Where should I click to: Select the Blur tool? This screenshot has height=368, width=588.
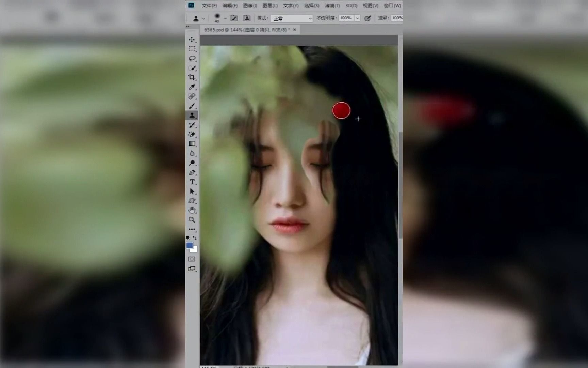pyautogui.click(x=192, y=153)
